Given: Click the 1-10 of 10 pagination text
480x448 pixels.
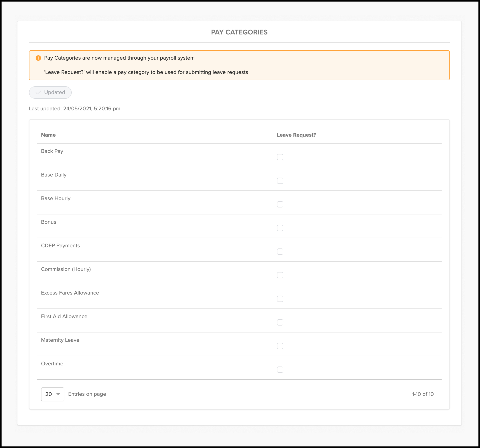Looking at the screenshot, I should pos(422,394).
